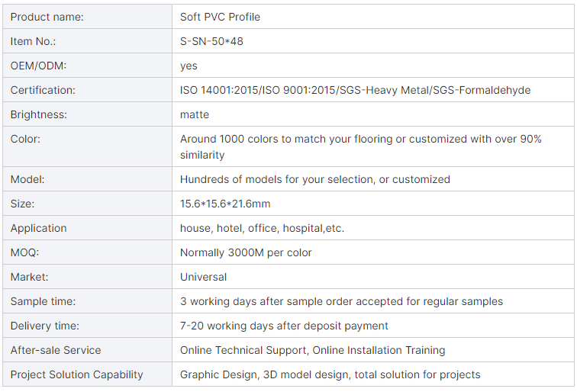This screenshot has height=392, width=577.
Task: Click the 'Normally 3000M per color' MOQ value
Action: click(x=246, y=252)
